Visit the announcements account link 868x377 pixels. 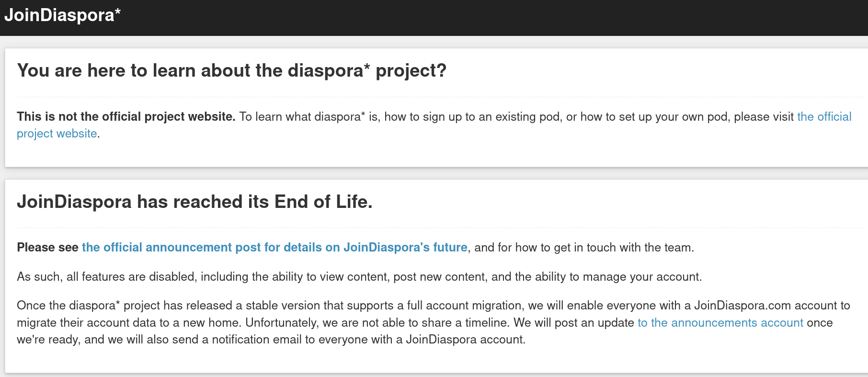point(720,322)
